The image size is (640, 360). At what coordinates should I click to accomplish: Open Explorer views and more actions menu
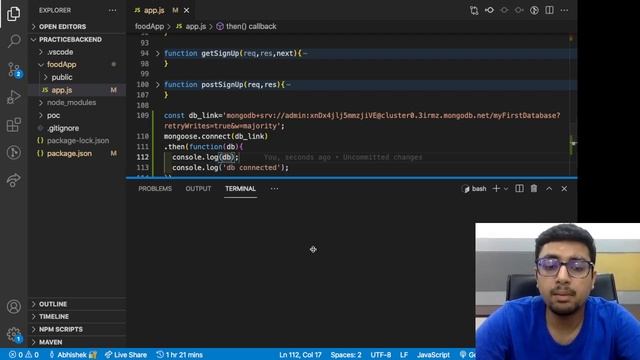[x=112, y=10]
